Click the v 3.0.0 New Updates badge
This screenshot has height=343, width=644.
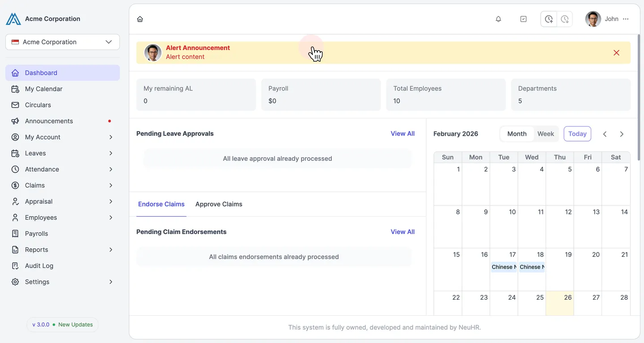point(63,325)
